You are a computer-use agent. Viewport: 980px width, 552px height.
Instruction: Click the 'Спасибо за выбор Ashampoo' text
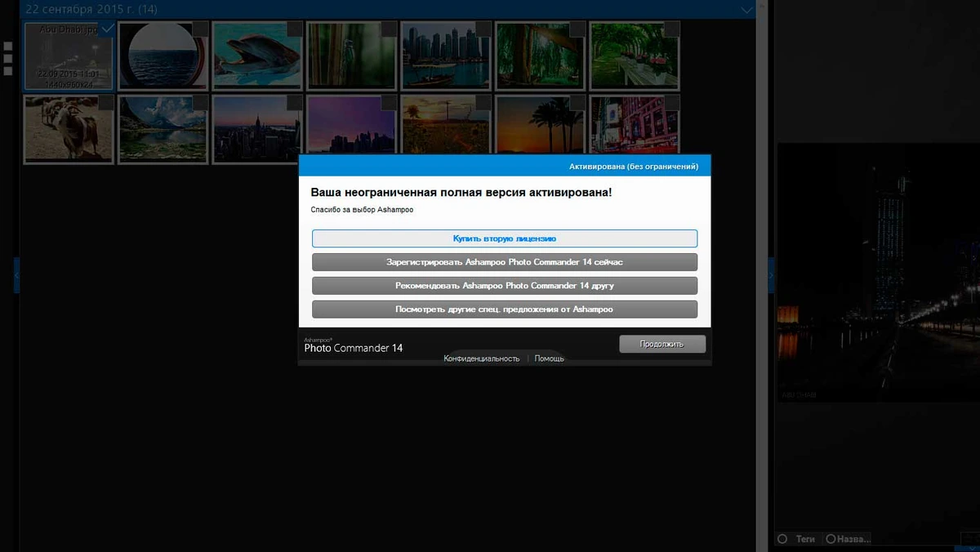point(362,210)
